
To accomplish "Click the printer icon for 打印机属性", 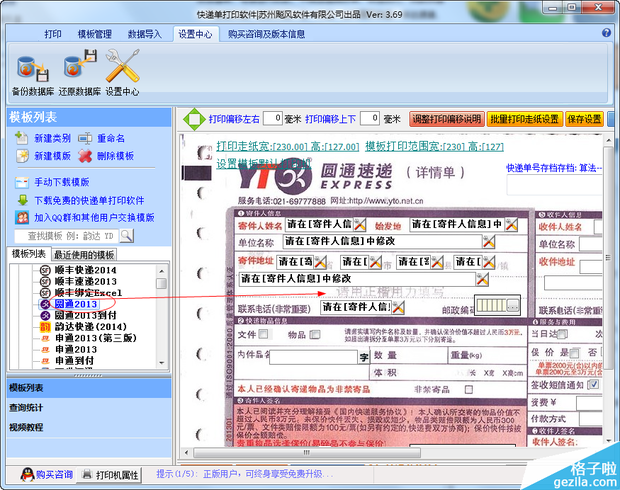I will [87, 474].
